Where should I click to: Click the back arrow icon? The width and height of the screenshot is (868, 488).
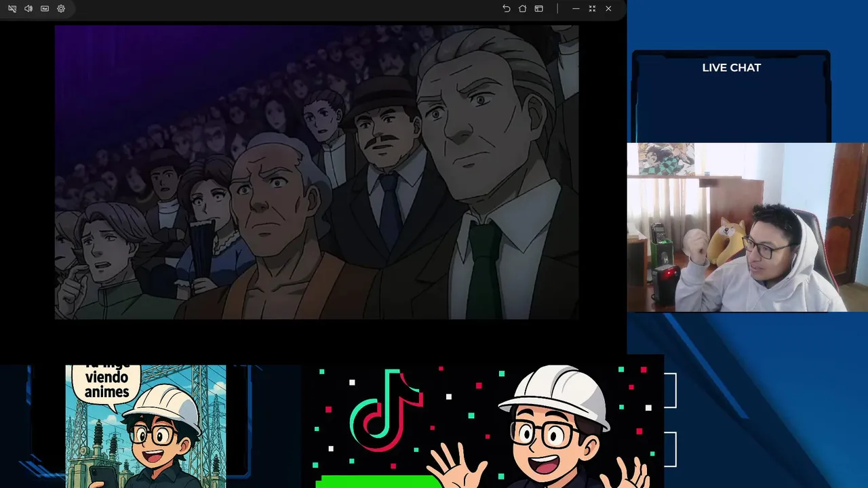coord(506,9)
